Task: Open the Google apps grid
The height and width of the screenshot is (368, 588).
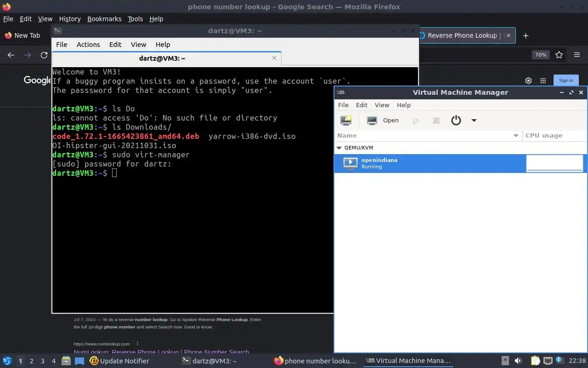Action: [x=543, y=80]
